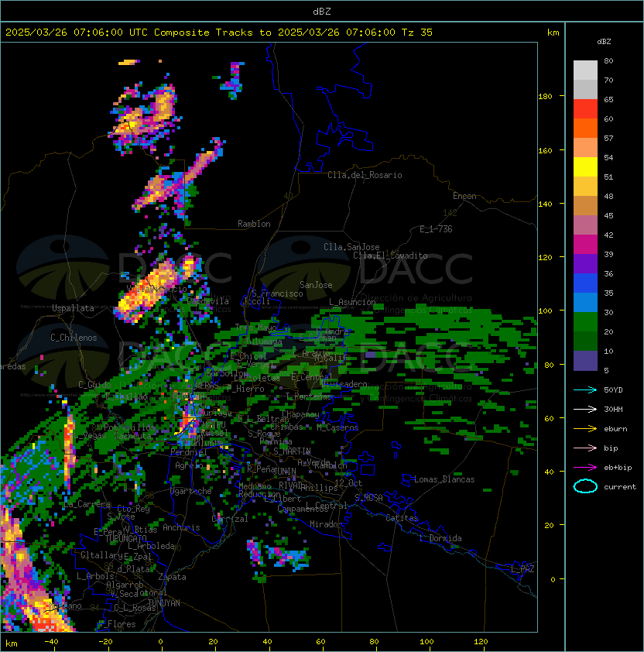The width and height of the screenshot is (644, 652).
Task: Click the 'La_Carrera' map label
Action: 87,504
